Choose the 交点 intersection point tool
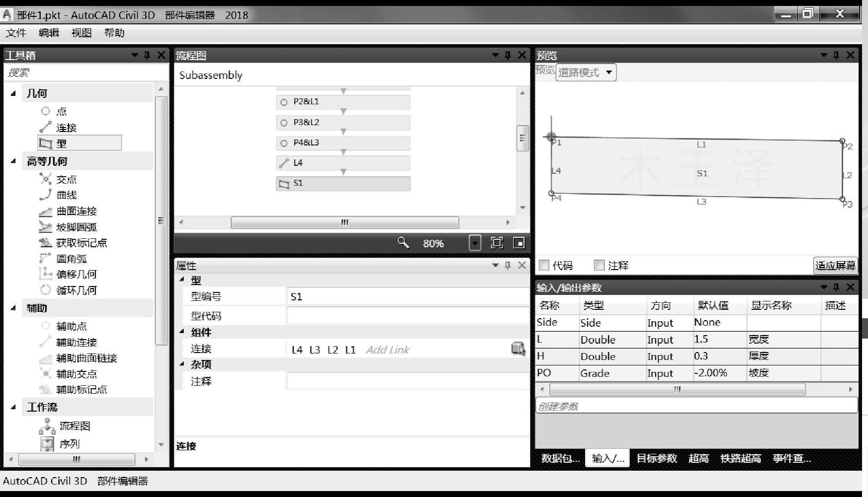868x497 pixels. pos(59,179)
